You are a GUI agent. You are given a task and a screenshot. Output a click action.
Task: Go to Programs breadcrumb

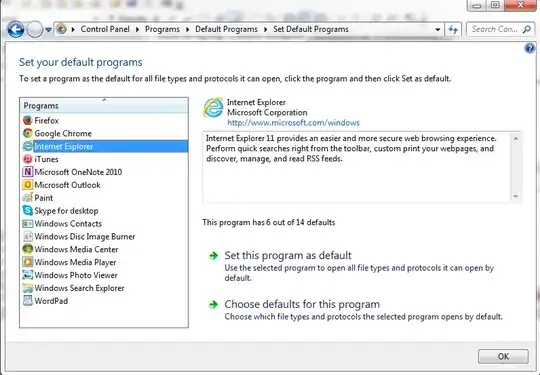(162, 29)
